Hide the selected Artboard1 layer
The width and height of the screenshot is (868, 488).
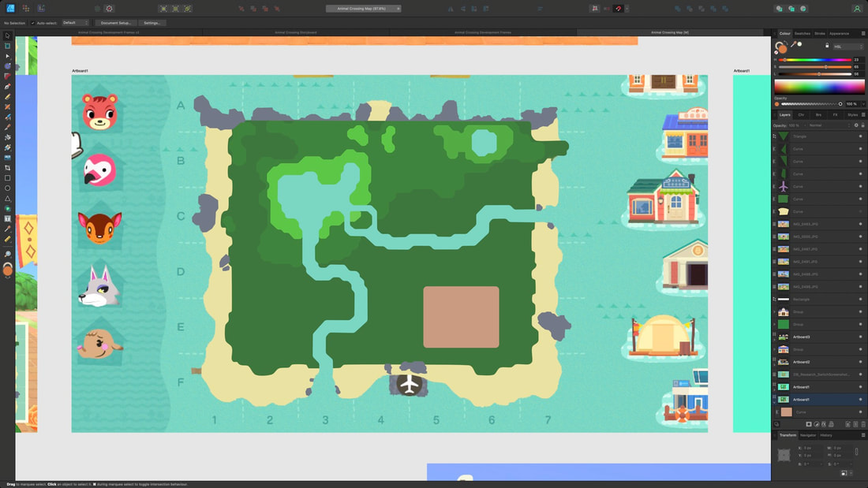tap(860, 400)
